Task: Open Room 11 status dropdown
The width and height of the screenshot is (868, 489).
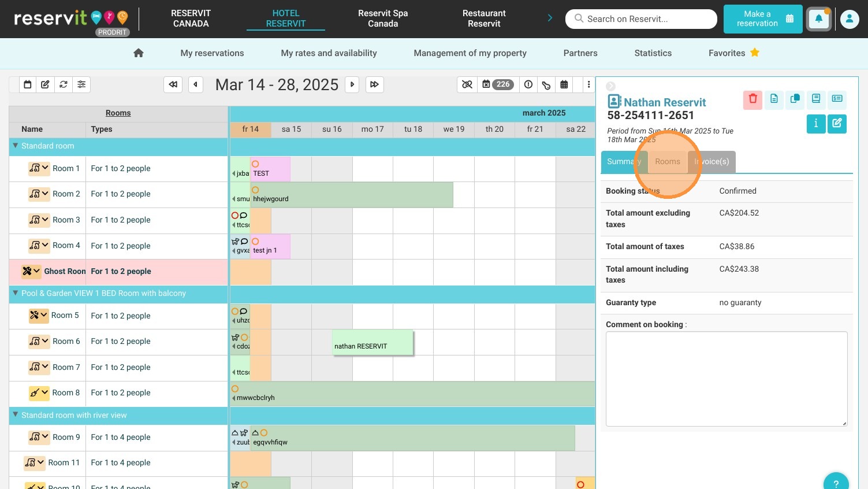Action: click(x=35, y=462)
